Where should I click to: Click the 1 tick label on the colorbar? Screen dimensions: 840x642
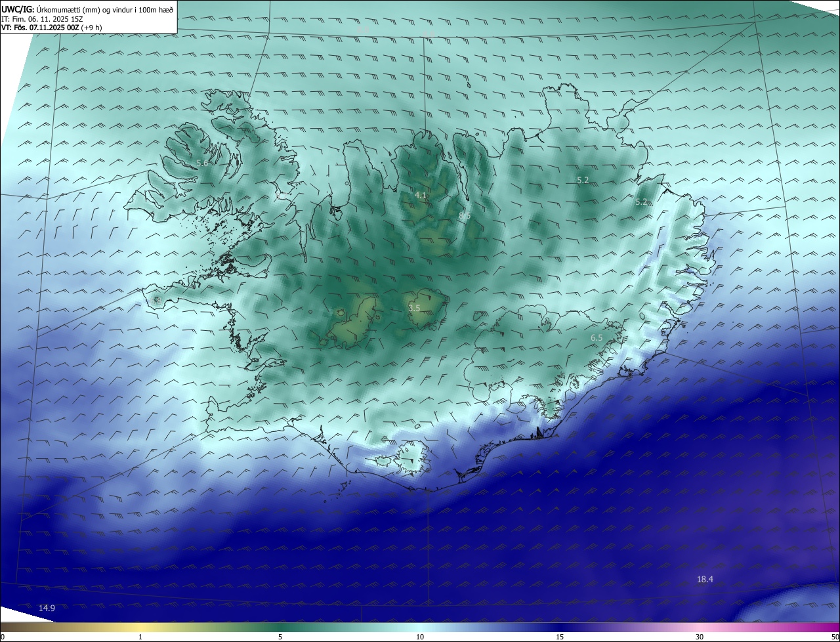pos(140,637)
